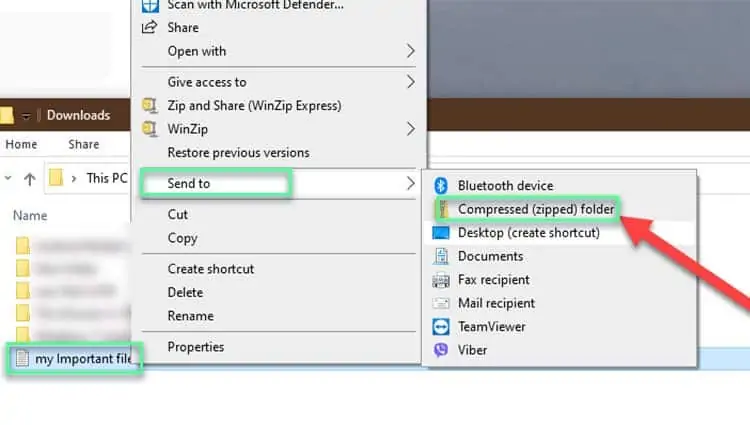Click the Fax recipient icon

(x=441, y=280)
